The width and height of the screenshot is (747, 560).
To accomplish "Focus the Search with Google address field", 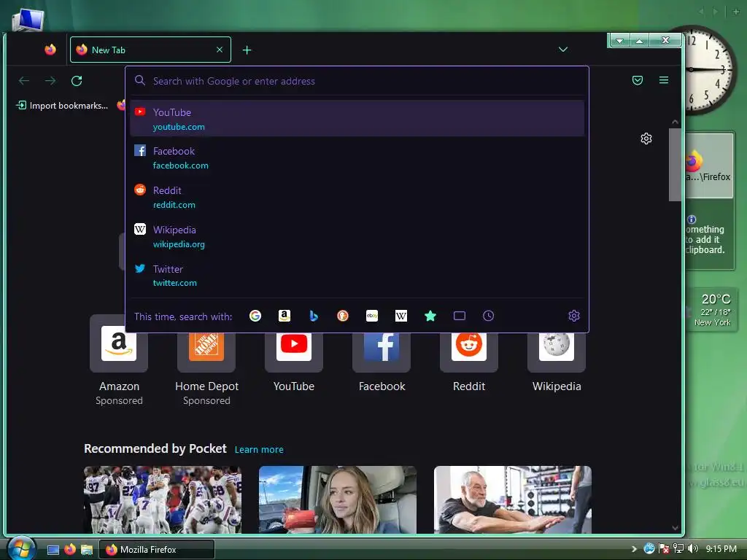I will [357, 81].
